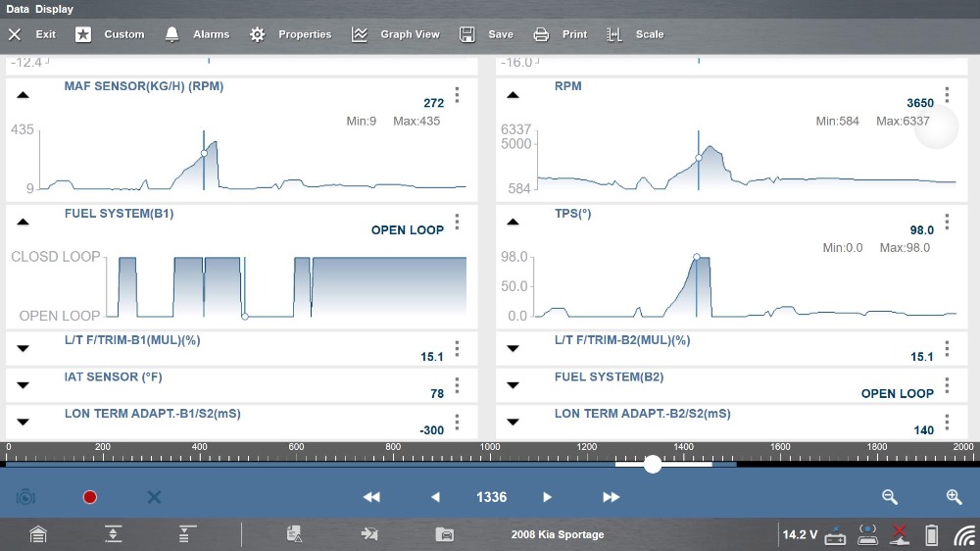
Task: Open the MAF Sensor three-dot options menu
Action: [x=457, y=96]
